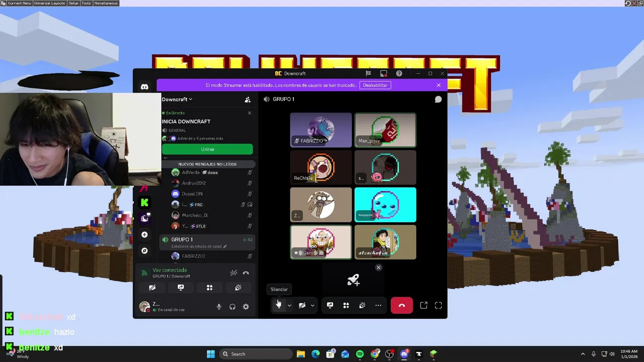The height and width of the screenshot is (362, 644).
Task: Jump to Nuevos mensajes no leídos
Action: (x=207, y=164)
